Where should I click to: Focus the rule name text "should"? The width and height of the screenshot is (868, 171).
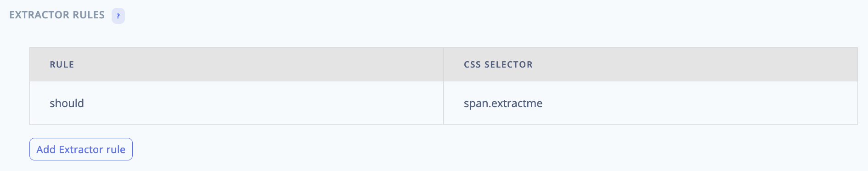tap(67, 103)
